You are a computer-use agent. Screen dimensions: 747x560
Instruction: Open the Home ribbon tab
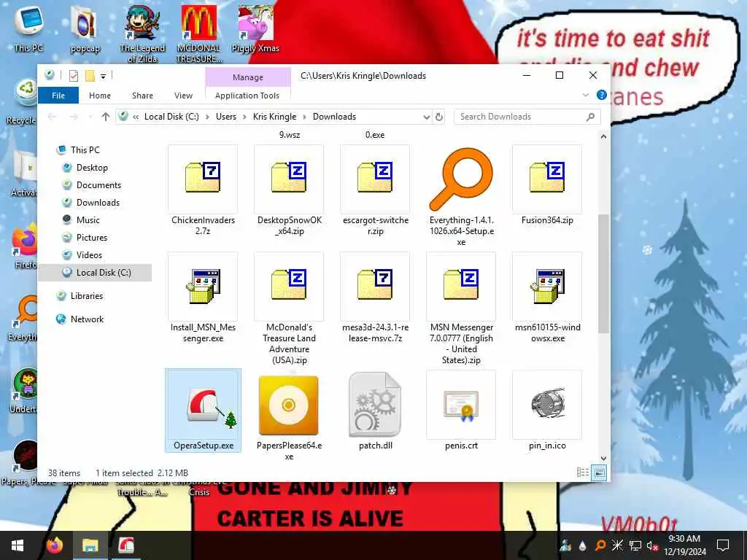pyautogui.click(x=99, y=96)
